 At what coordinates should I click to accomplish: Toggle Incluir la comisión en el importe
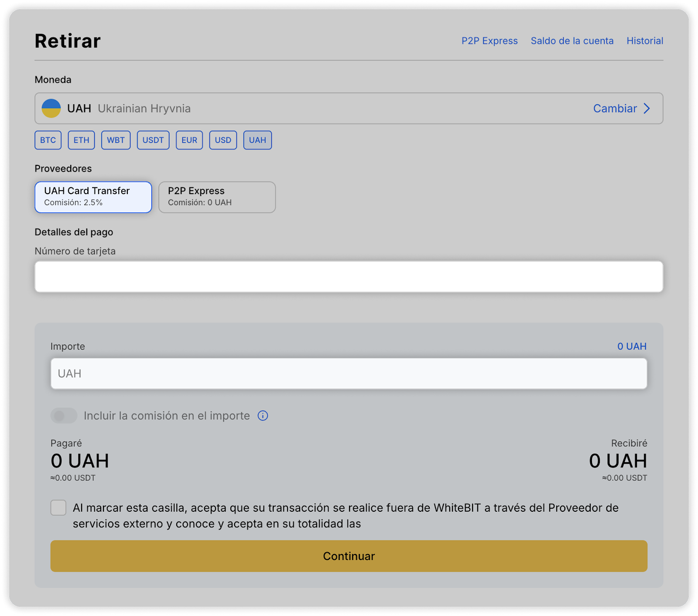(x=64, y=416)
